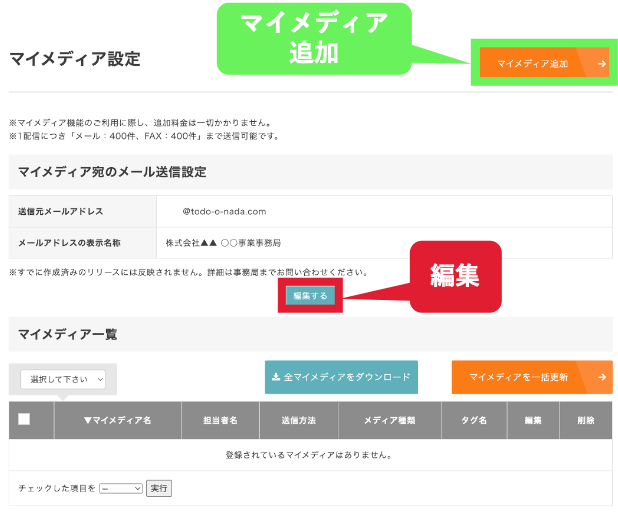Click the @todo-o-nada.com sender address
Screen dimensions: 618x512
pos(223,211)
